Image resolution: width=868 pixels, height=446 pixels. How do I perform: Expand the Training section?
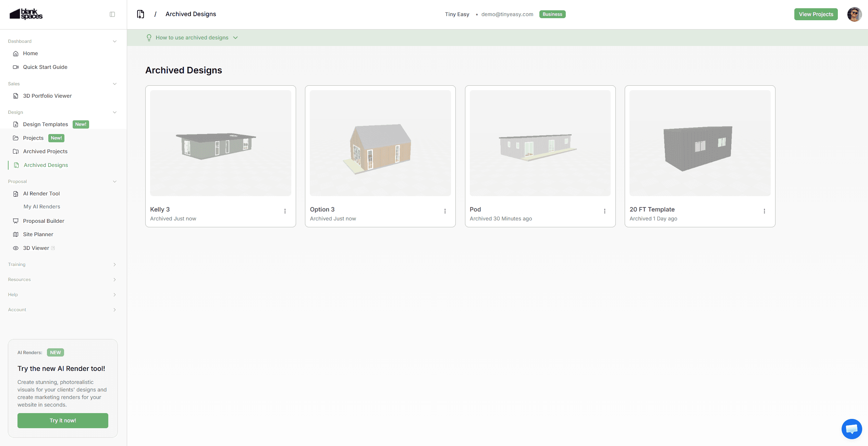[114, 265]
